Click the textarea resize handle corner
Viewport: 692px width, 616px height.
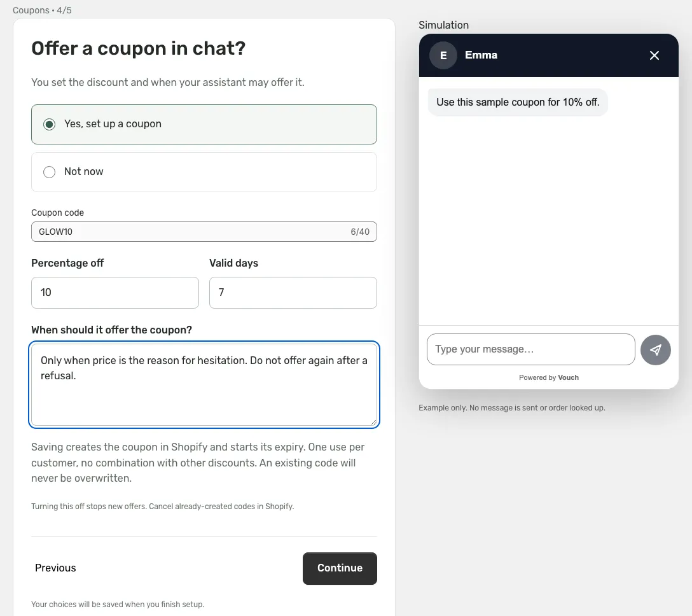373,422
